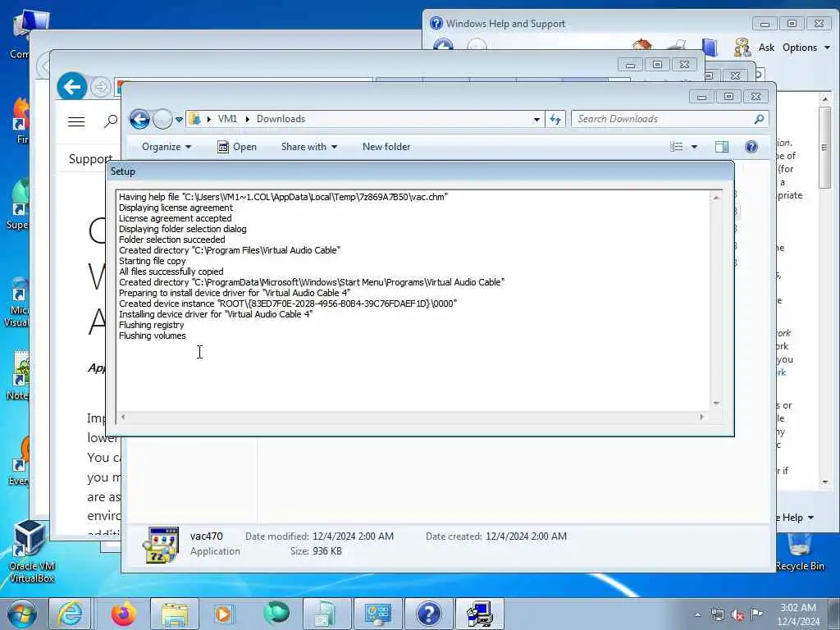Go back in Downloads explorer window
Image resolution: width=840 pixels, height=630 pixels.
pos(139,119)
